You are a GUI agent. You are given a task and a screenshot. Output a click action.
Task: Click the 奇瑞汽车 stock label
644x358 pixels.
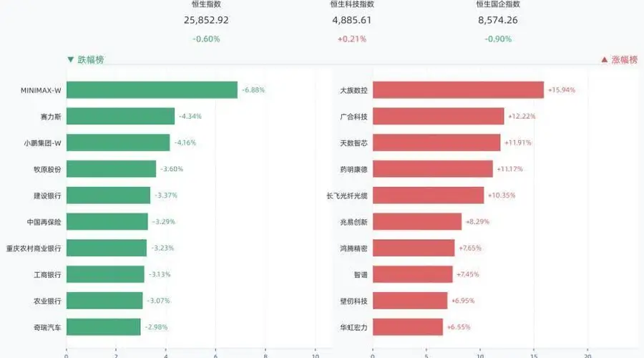click(x=47, y=328)
